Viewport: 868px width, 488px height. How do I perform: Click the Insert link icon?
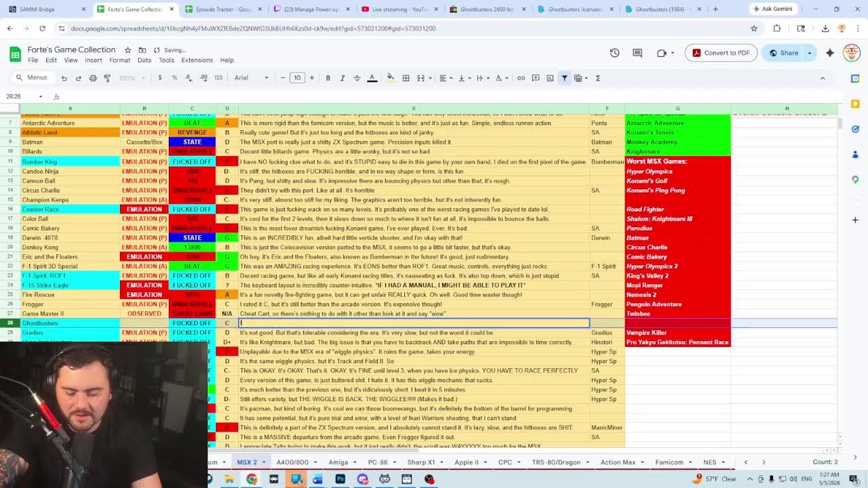[x=521, y=78]
